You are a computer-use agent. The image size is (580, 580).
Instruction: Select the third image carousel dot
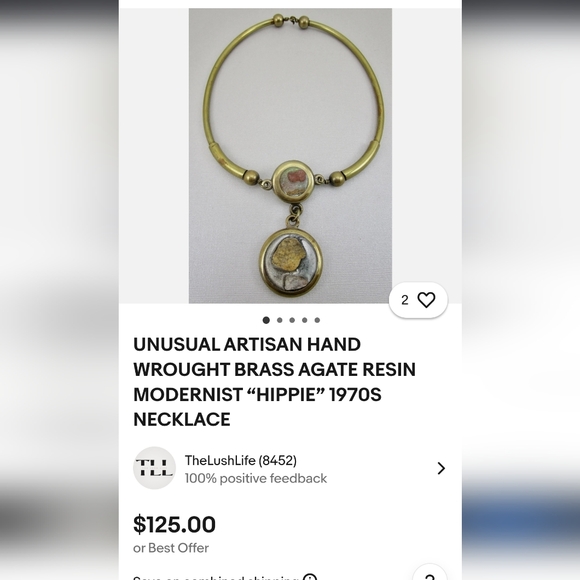tap(292, 320)
